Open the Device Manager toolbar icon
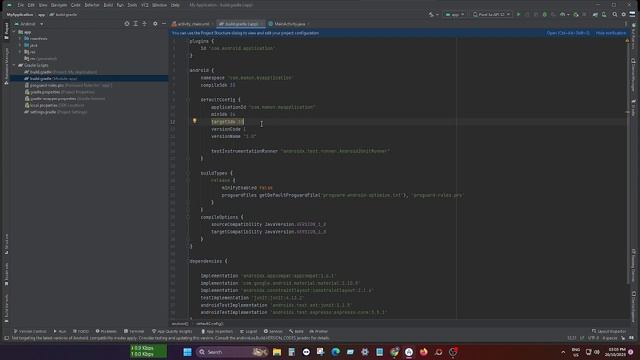Viewport: 640px width, 360px height. tap(604, 14)
